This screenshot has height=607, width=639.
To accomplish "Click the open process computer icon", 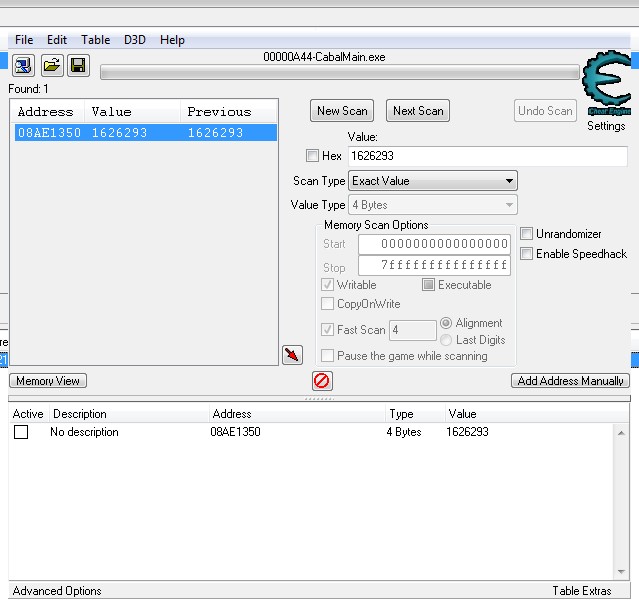I will pyautogui.click(x=23, y=67).
